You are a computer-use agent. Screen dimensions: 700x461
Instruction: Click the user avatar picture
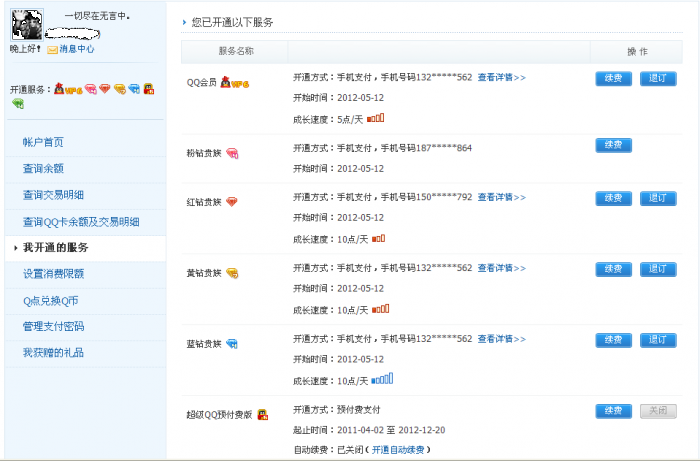tap(27, 25)
